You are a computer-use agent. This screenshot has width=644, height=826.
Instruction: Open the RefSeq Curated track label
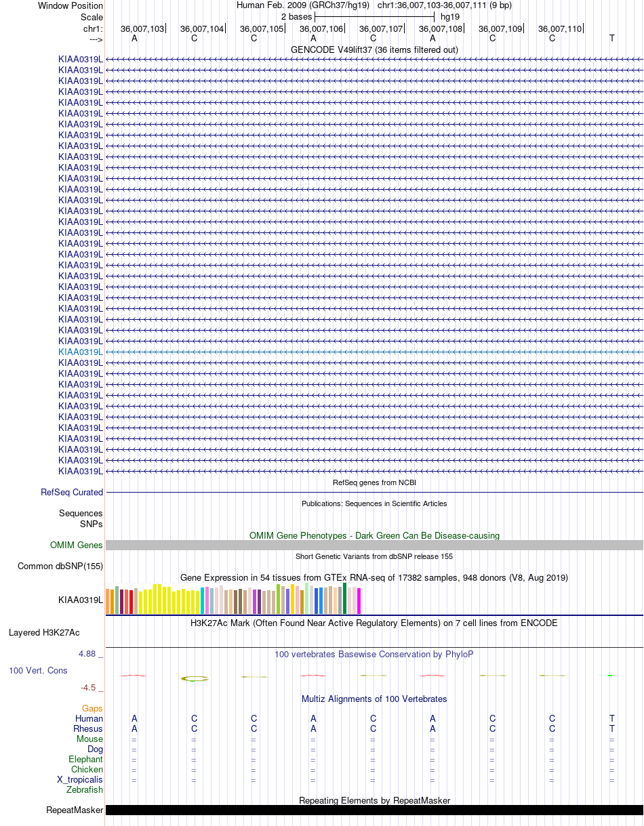tap(72, 493)
